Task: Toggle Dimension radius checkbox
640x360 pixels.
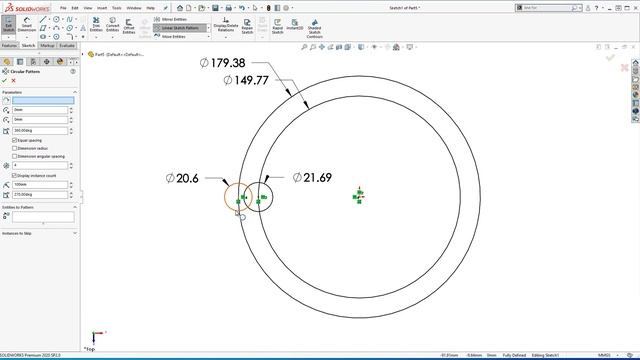Action: [x=14, y=148]
